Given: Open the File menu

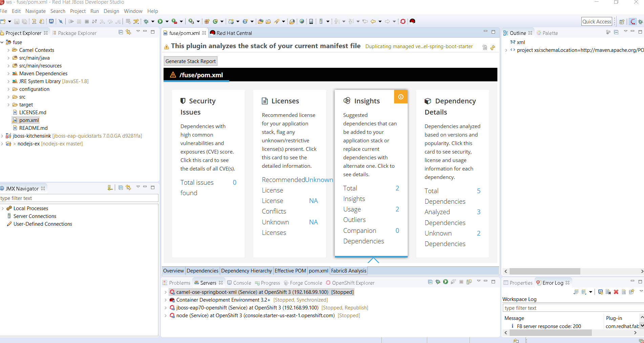Looking at the screenshot, I should click(x=4, y=11).
